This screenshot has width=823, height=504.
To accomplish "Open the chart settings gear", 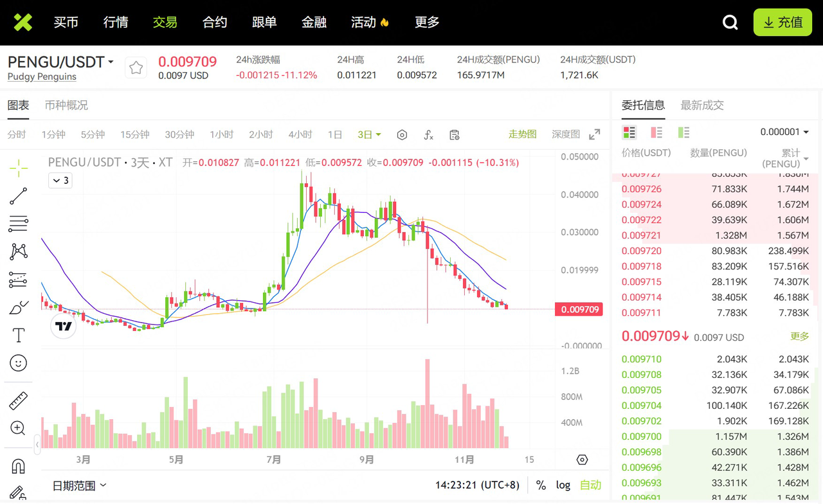I will (x=402, y=134).
